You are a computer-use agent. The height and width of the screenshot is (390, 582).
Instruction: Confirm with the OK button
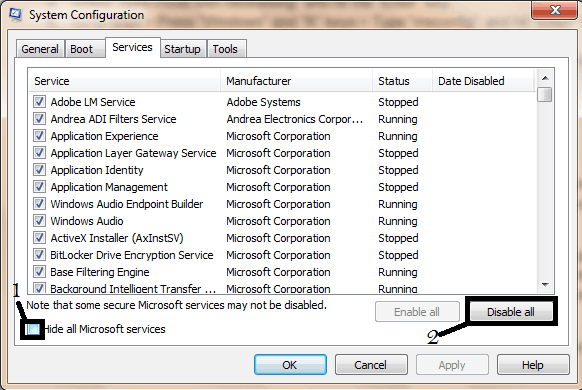click(290, 365)
